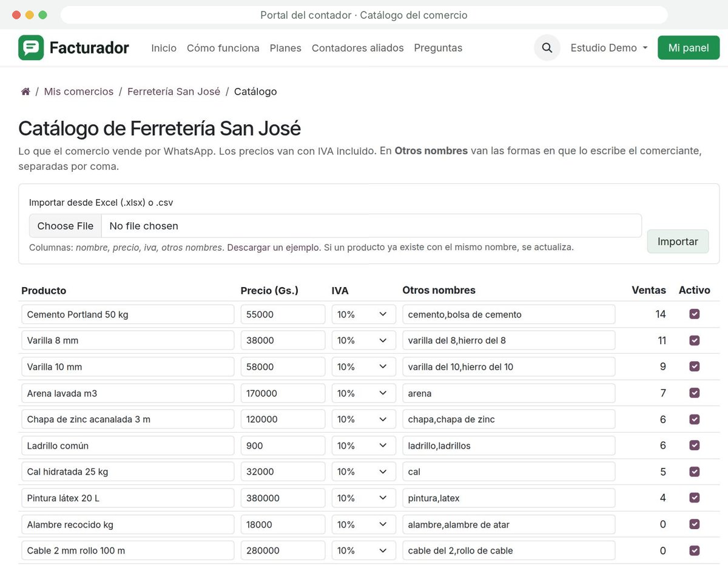Click the Ventas value 14

[x=660, y=314]
